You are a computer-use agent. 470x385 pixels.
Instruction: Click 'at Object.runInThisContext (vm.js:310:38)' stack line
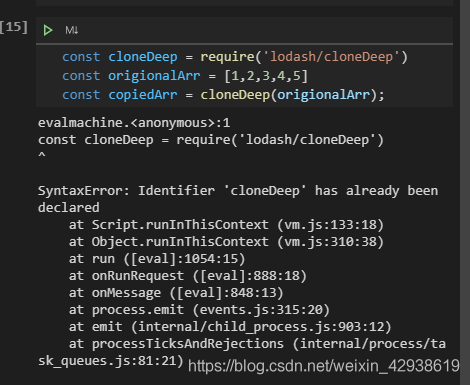[x=226, y=242]
